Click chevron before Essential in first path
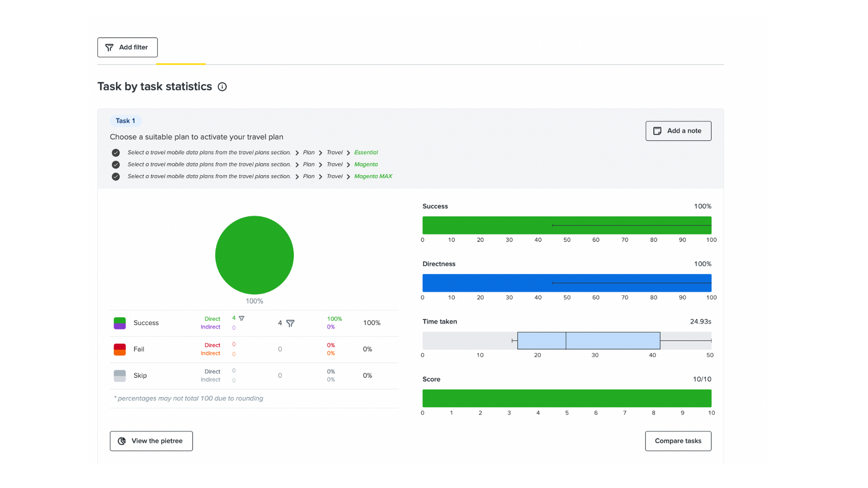Screen dimensions: 868x488 click(348, 153)
